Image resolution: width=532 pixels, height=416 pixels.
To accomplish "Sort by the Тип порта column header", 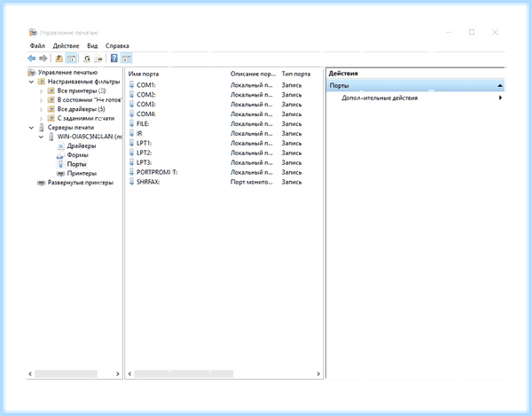I will point(296,74).
